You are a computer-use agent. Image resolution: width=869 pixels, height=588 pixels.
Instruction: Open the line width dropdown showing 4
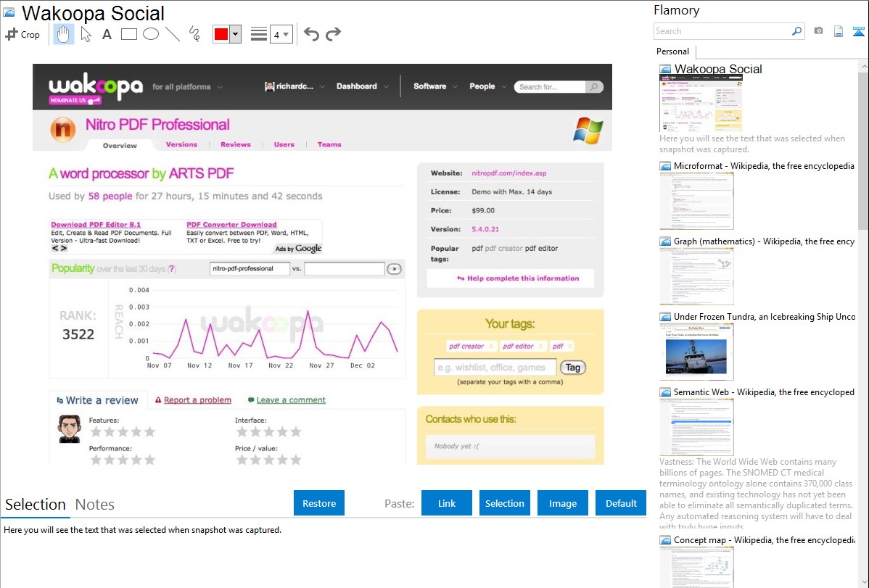(281, 34)
